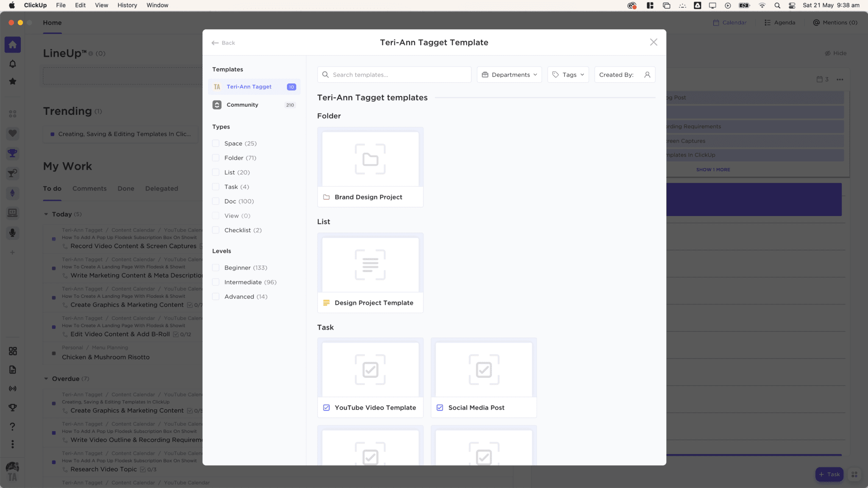Select Community templates in the sidebar

pos(242,105)
